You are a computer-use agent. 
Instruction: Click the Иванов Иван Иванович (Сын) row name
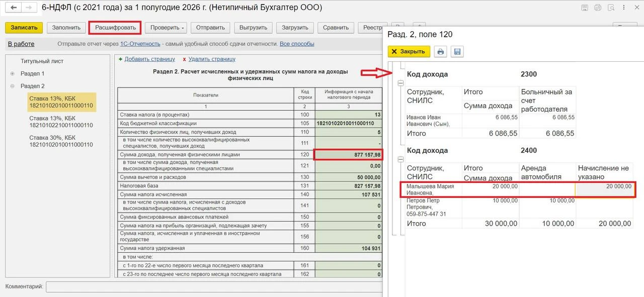tap(428, 121)
